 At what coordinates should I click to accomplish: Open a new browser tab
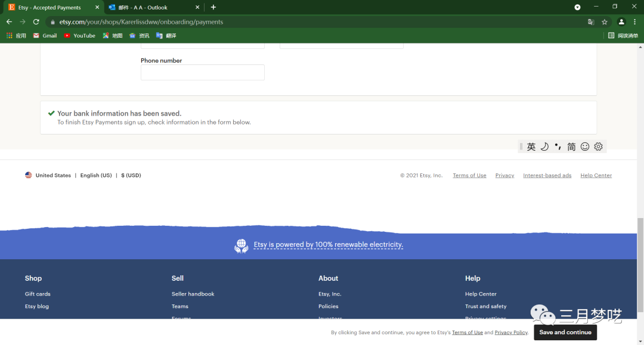pos(213,7)
